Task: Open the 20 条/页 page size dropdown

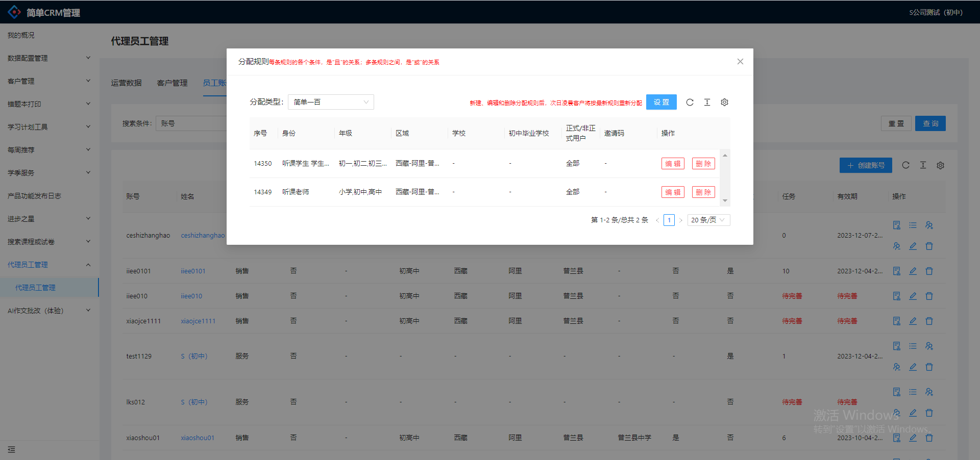Action: click(708, 220)
